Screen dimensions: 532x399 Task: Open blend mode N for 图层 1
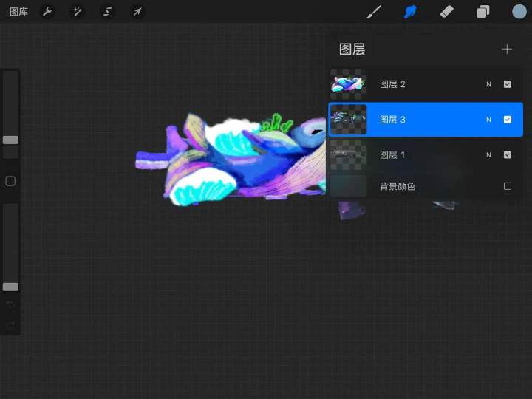point(488,154)
